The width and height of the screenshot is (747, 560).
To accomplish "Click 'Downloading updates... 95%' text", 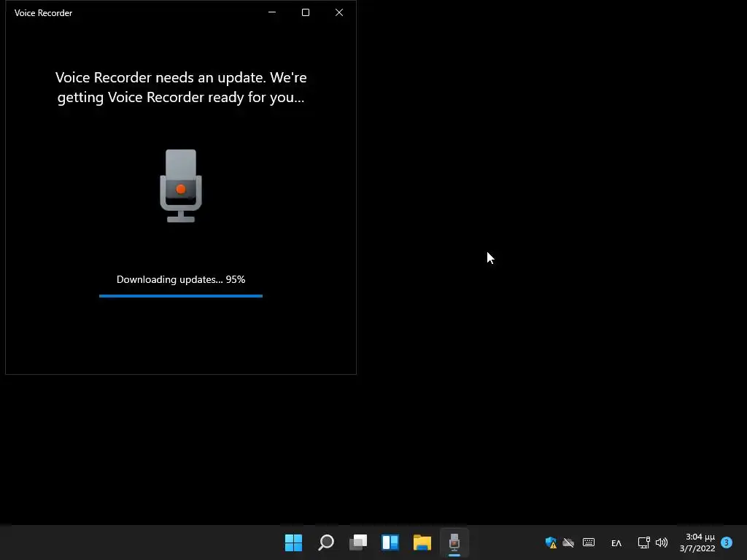I will pos(181,279).
